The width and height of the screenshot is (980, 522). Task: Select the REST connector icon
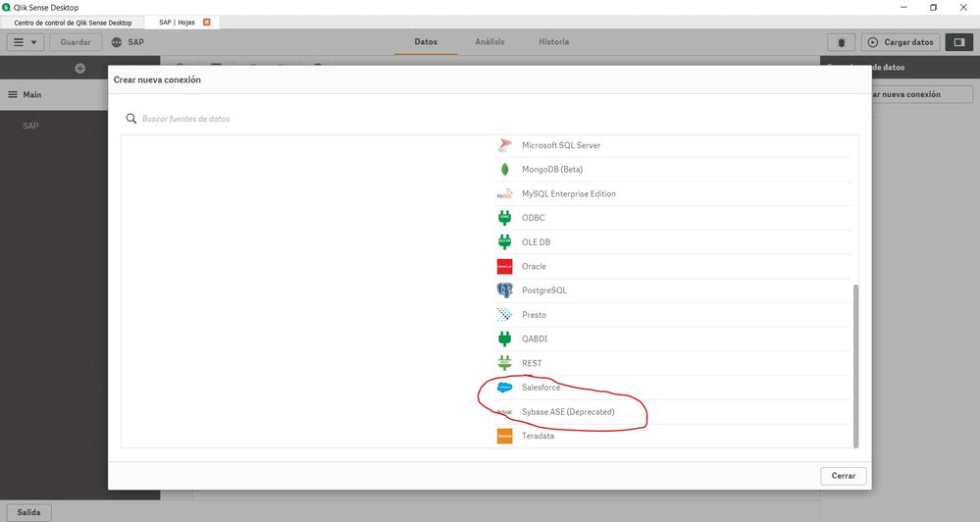[x=504, y=363]
